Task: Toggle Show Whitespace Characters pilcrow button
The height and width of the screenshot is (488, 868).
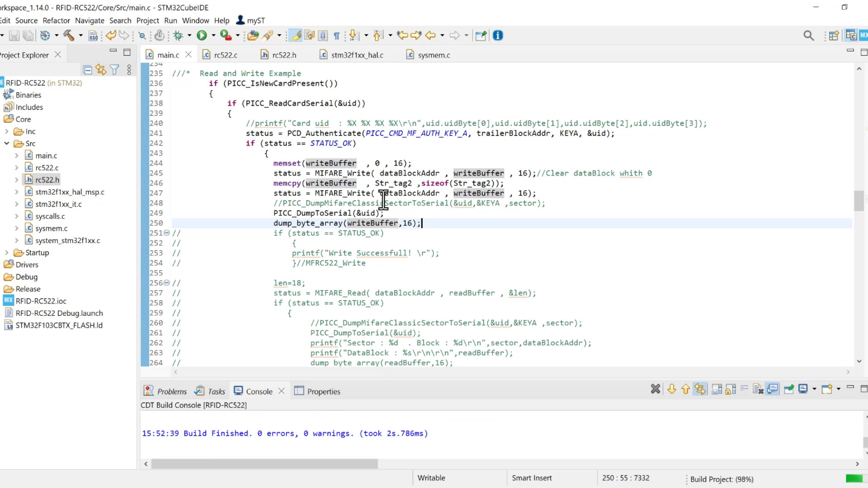Action: tap(336, 35)
